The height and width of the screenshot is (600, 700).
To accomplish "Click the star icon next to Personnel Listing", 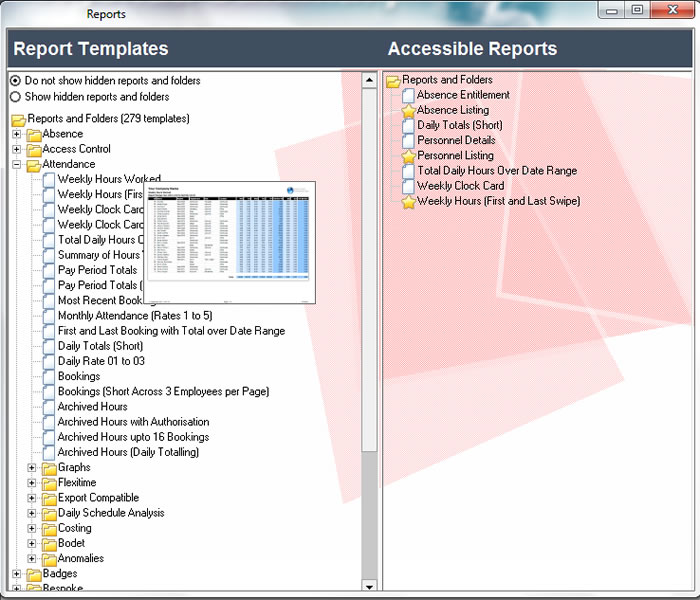I will [408, 156].
